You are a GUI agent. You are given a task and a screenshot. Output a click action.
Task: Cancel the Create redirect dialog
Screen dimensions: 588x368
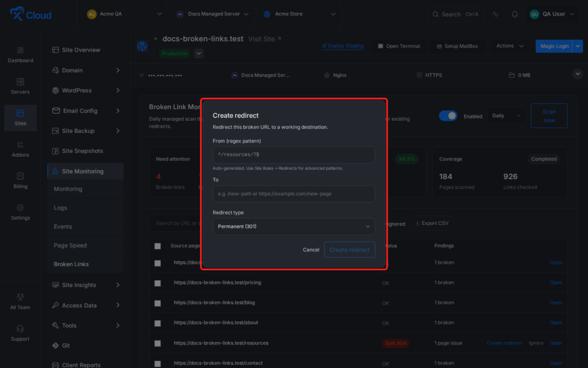(x=311, y=250)
